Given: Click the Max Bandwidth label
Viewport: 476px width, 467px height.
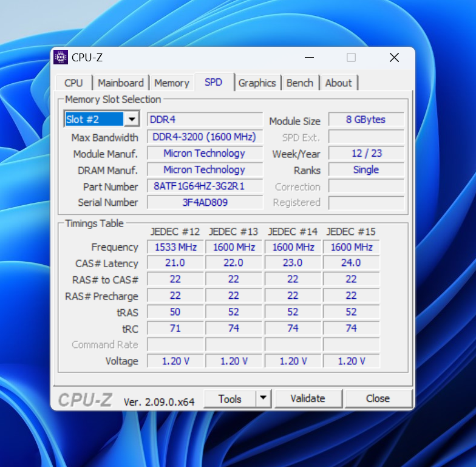Looking at the screenshot, I should click(x=104, y=137).
